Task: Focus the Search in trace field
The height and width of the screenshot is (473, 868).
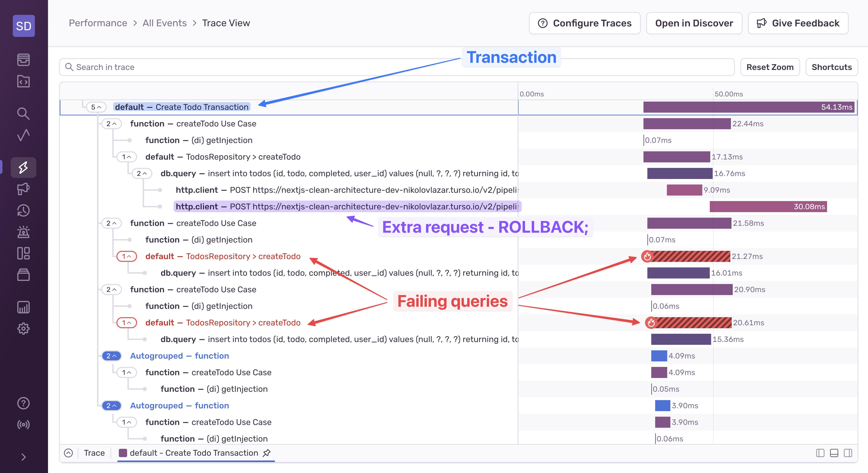Action: coord(397,67)
